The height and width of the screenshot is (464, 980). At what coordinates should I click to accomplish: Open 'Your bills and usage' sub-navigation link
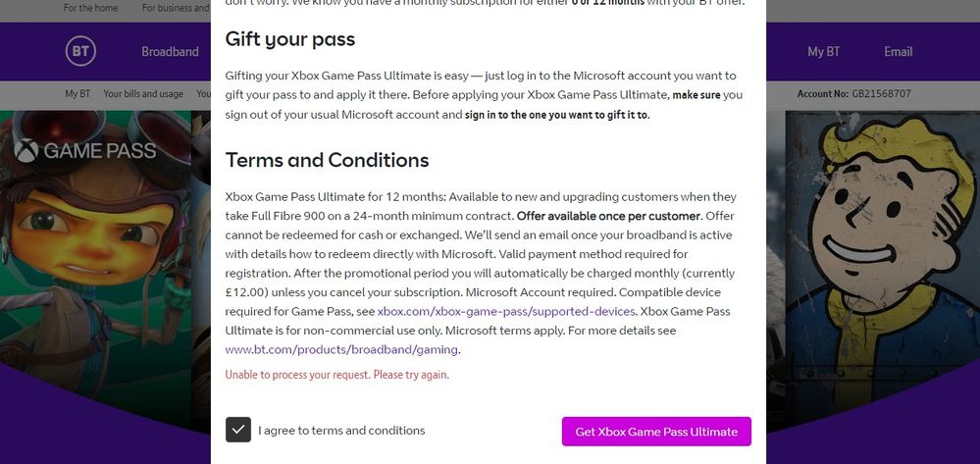tap(143, 94)
